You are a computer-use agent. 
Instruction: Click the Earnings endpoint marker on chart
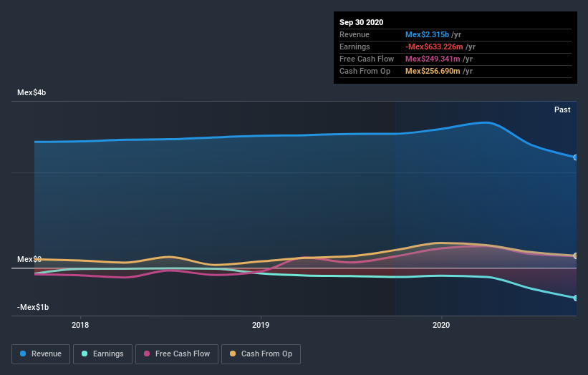coord(575,298)
